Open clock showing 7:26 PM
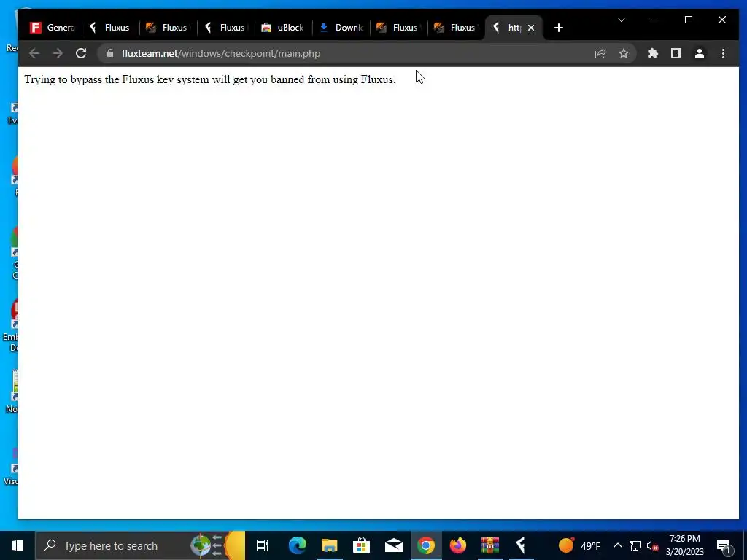The image size is (747, 560). (684, 545)
